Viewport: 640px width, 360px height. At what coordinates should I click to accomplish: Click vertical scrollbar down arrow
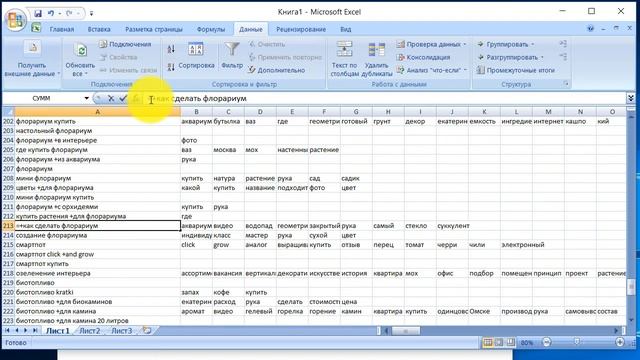pyautogui.click(x=631, y=320)
